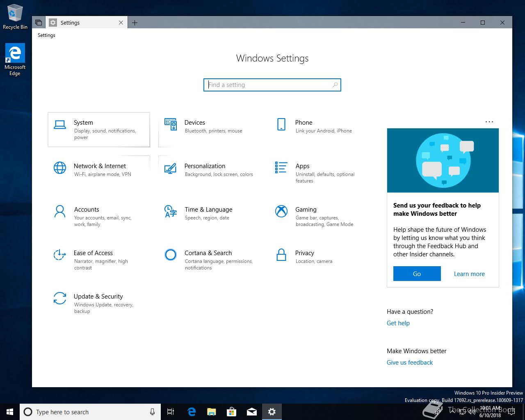This screenshot has height=420, width=525.
Task: Click the Devices category title
Action: [195, 123]
